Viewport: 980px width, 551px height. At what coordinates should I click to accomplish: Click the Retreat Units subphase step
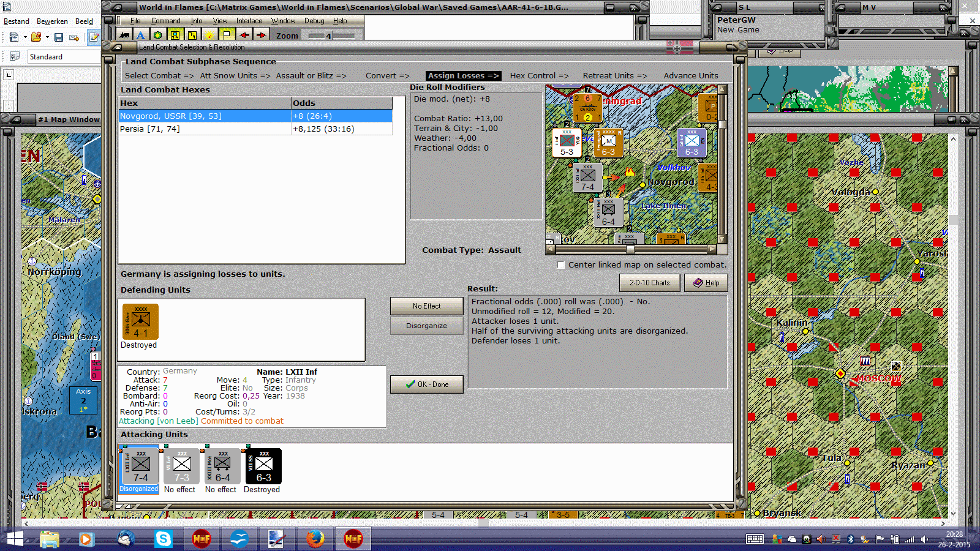614,76
